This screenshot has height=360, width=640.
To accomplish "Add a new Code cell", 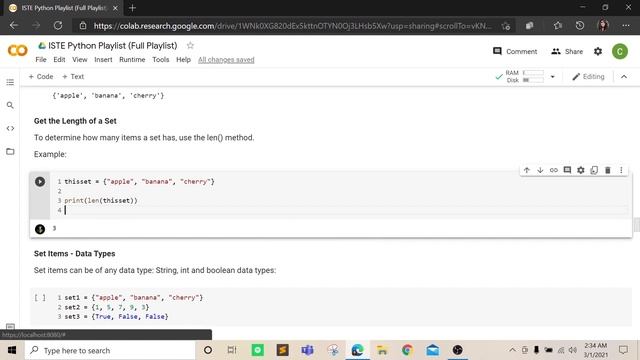I will click(x=41, y=77).
